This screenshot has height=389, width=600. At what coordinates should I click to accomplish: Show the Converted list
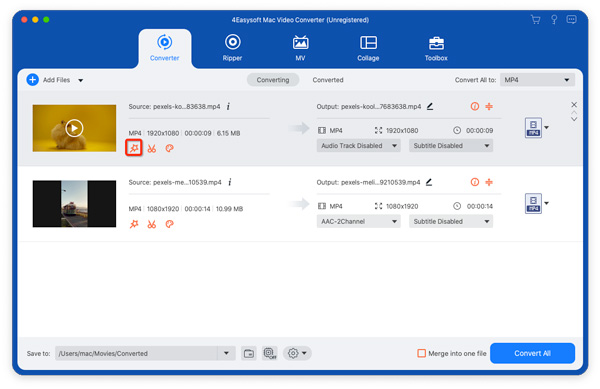coord(328,80)
